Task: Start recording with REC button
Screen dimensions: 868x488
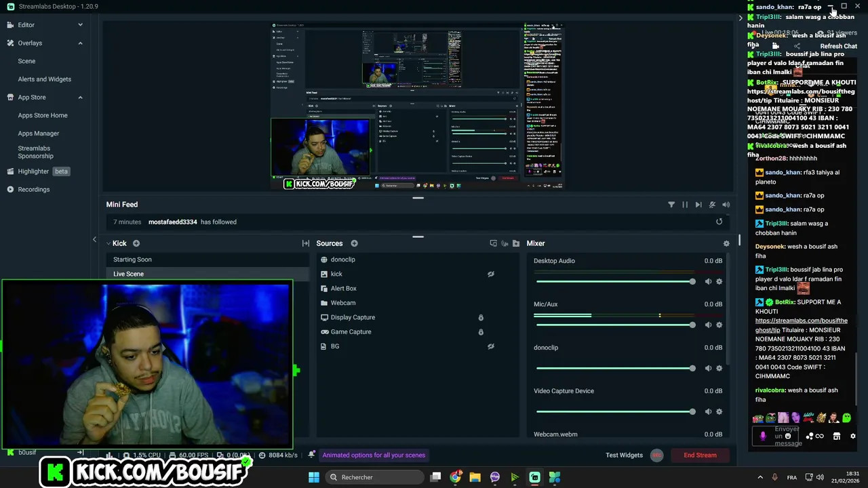Action: (x=656, y=455)
